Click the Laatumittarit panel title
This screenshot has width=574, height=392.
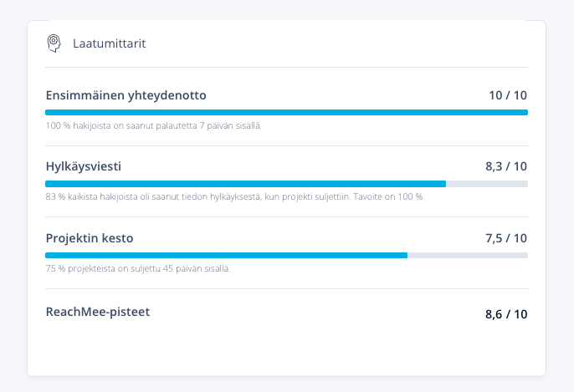pos(109,43)
